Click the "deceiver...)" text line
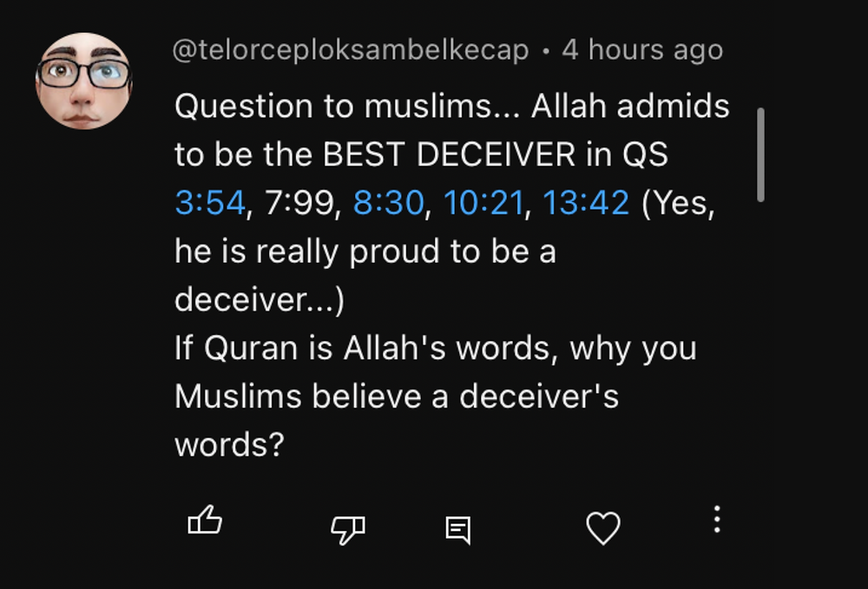The height and width of the screenshot is (589, 868). click(x=260, y=299)
